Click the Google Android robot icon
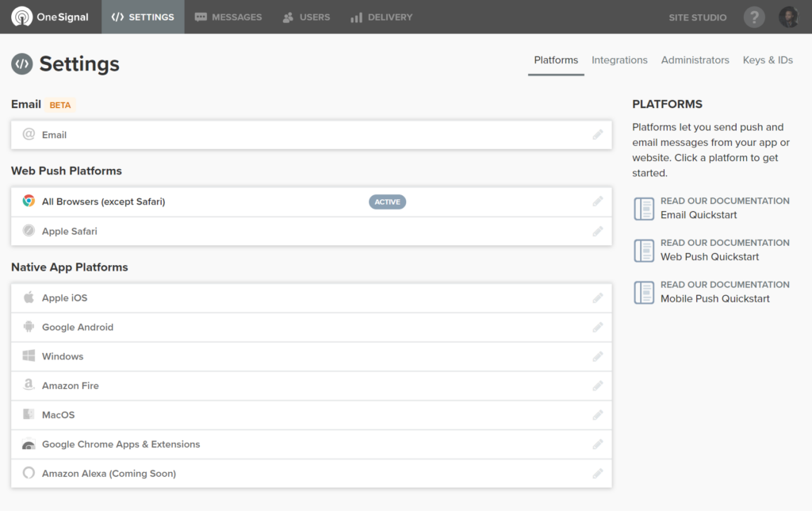Image resolution: width=812 pixels, height=511 pixels. 29,327
